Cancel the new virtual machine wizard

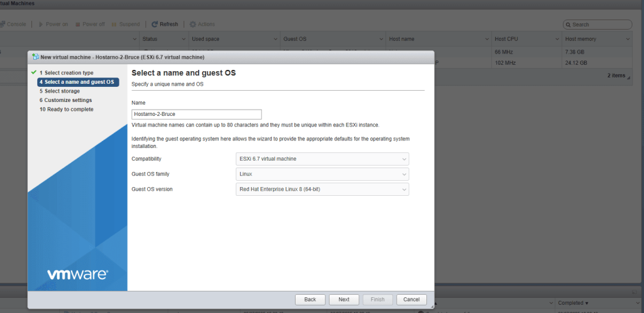(x=411, y=299)
